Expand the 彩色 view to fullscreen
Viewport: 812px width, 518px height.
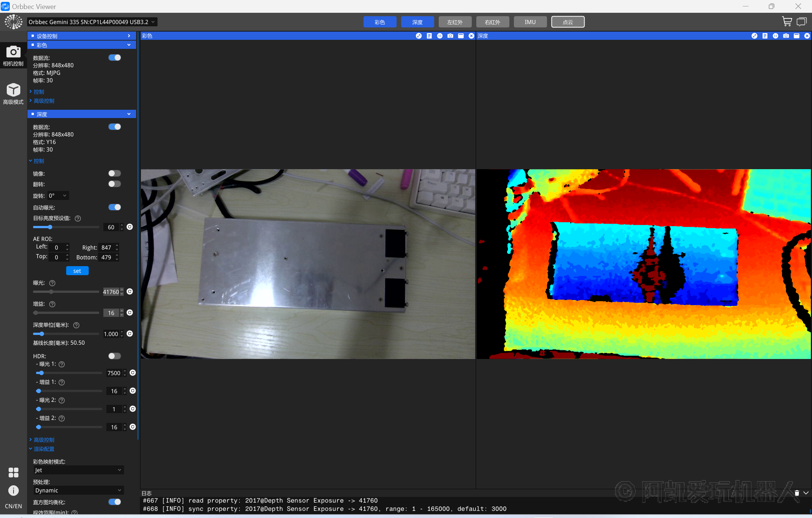pyautogui.click(x=418, y=36)
